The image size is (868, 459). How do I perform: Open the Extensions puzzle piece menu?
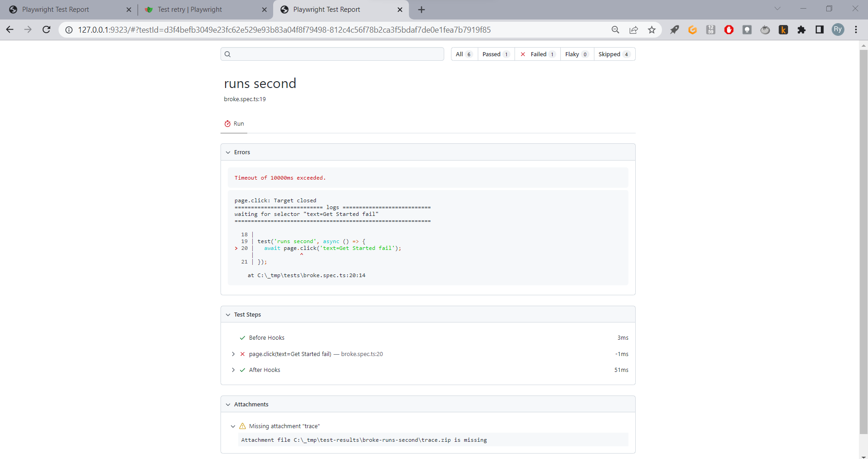(x=801, y=30)
